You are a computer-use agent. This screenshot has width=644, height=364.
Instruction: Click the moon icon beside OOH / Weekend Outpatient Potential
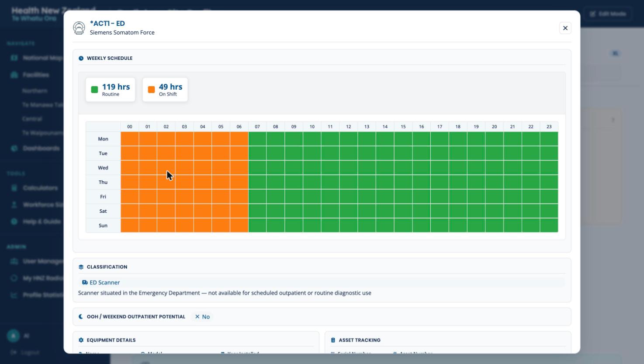click(81, 317)
